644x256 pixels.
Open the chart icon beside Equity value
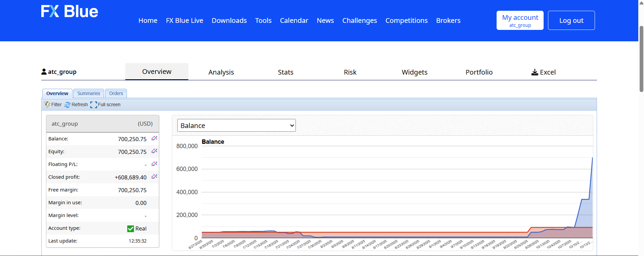[x=154, y=151]
